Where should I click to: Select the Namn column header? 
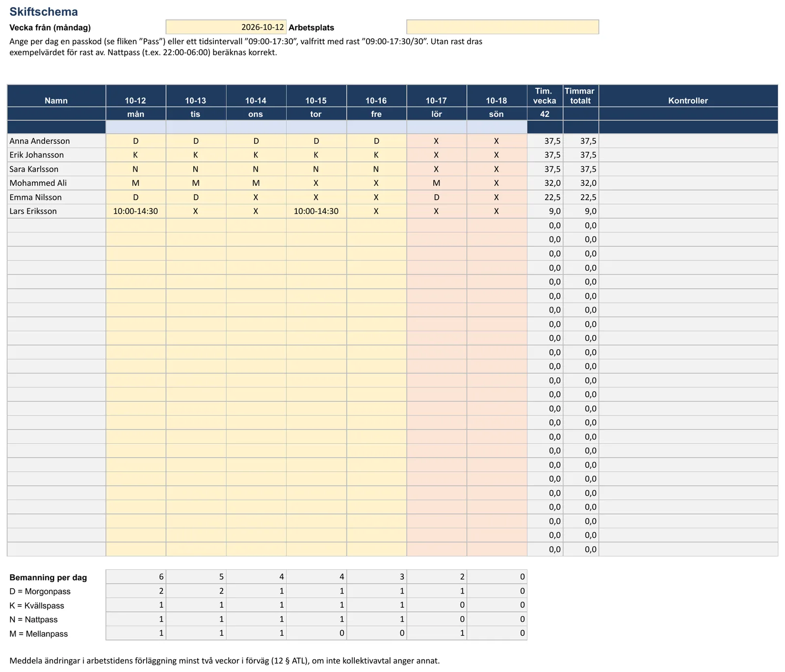click(56, 96)
